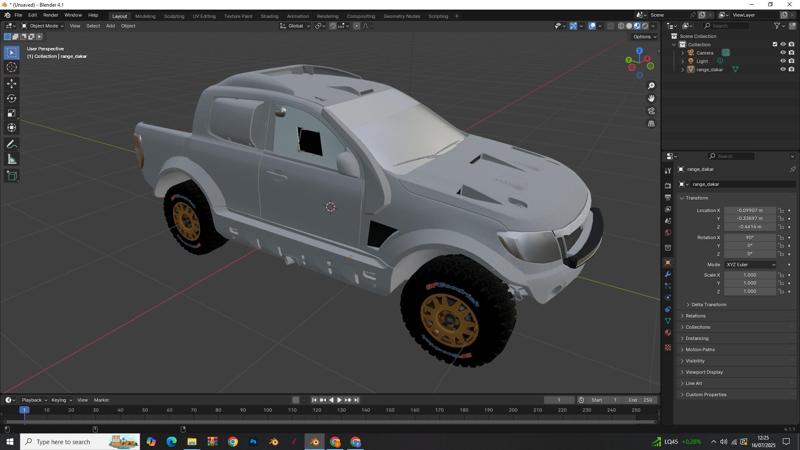The height and width of the screenshot is (450, 800).
Task: Open the Render properties tab
Action: 668,186
